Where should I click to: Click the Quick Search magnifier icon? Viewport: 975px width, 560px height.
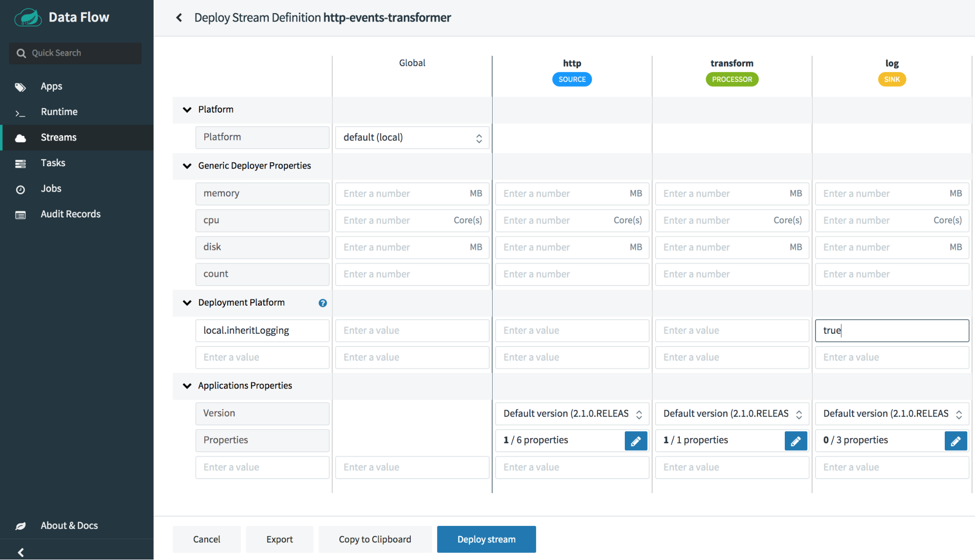pos(21,53)
